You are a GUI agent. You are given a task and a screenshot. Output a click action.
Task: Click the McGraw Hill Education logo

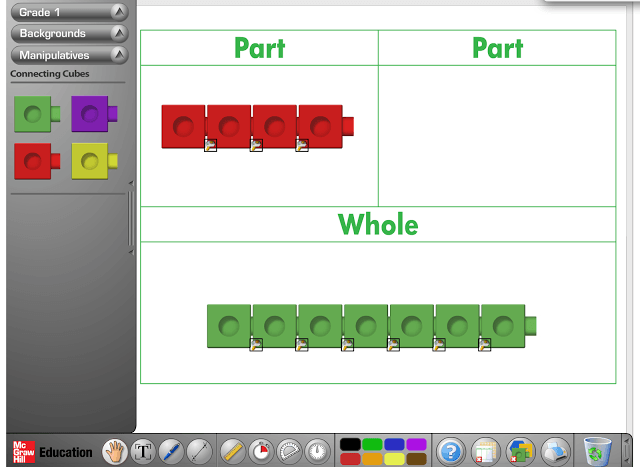pos(53,452)
